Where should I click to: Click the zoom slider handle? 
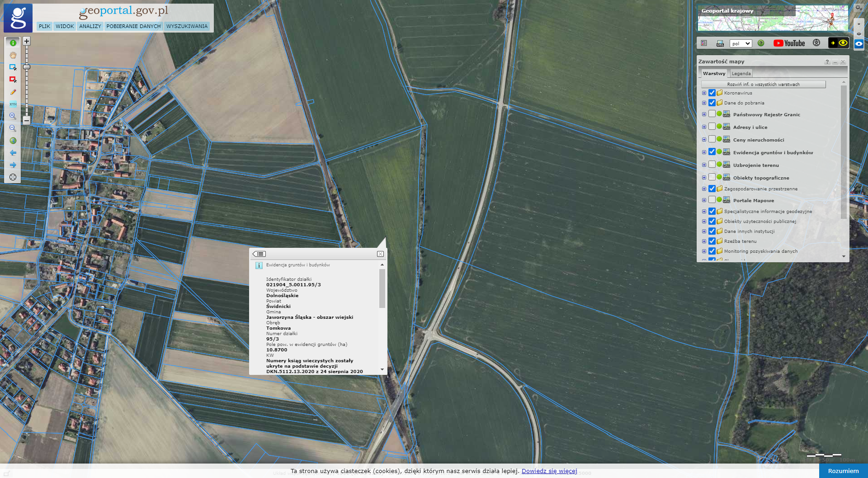(x=27, y=67)
